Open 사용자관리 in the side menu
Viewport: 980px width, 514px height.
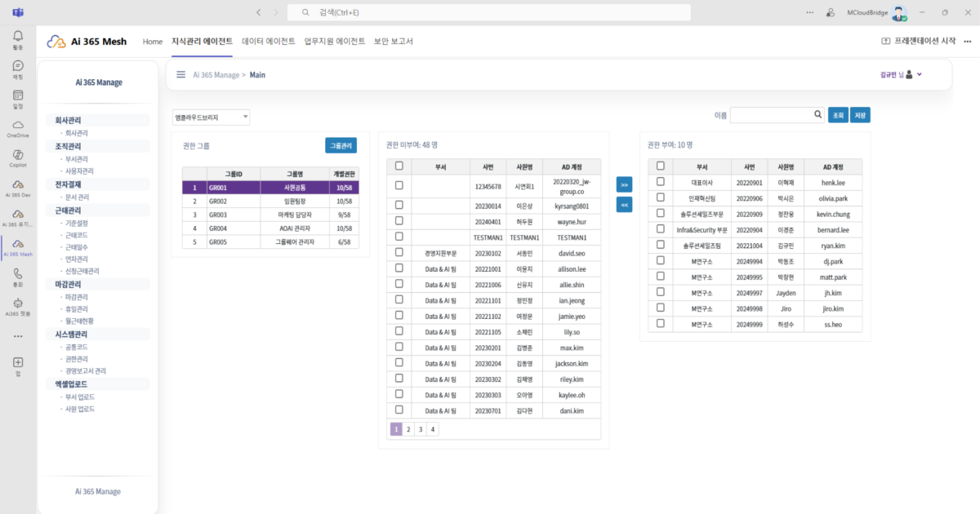(79, 171)
